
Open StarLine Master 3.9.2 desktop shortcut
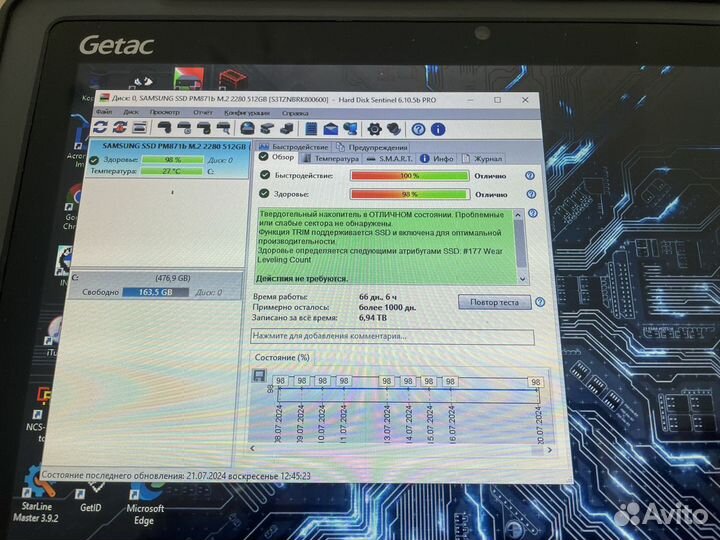[x=36, y=495]
